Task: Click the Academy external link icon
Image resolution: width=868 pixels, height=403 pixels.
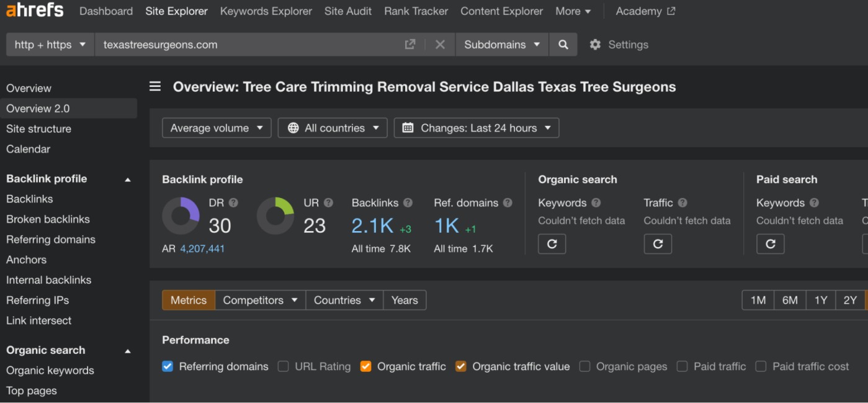Action: 671,11
